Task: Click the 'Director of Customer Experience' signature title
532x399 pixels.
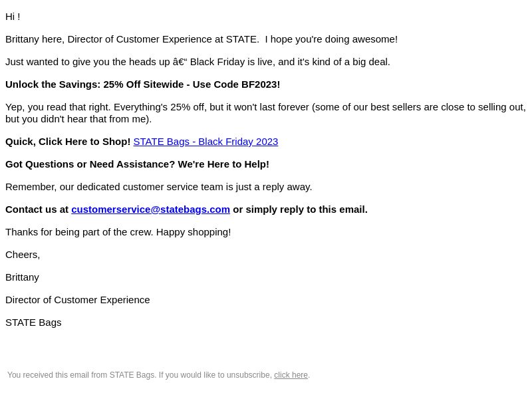Action: point(78,300)
